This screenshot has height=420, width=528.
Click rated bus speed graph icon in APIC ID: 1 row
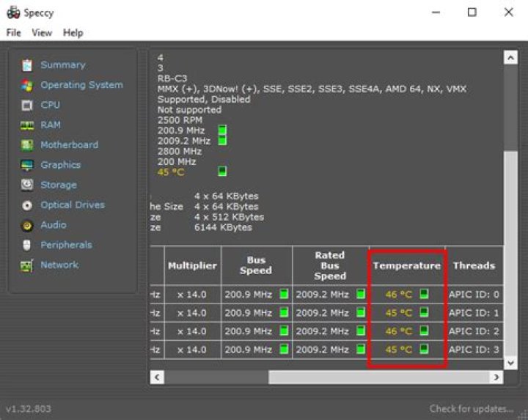[361, 312]
